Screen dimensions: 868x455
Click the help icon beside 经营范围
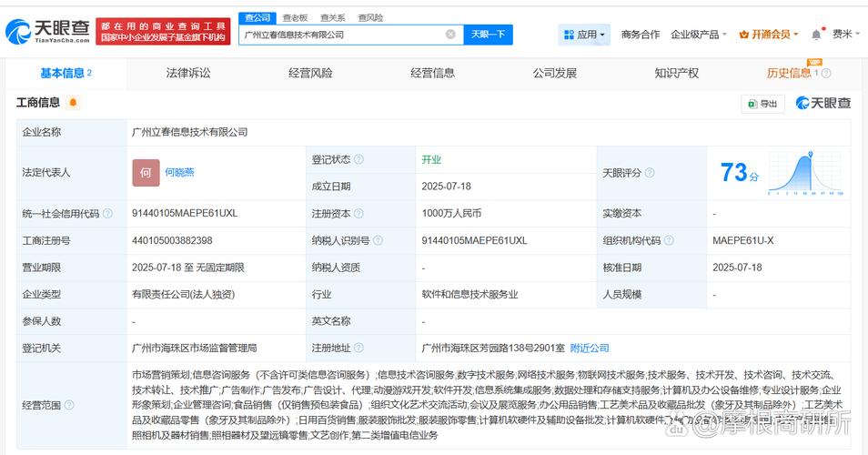pos(69,405)
